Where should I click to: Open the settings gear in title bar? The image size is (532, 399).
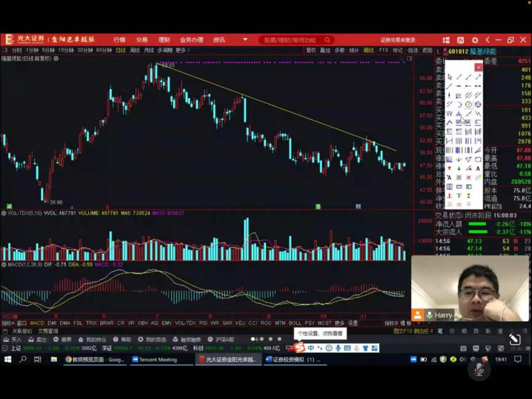475,40
